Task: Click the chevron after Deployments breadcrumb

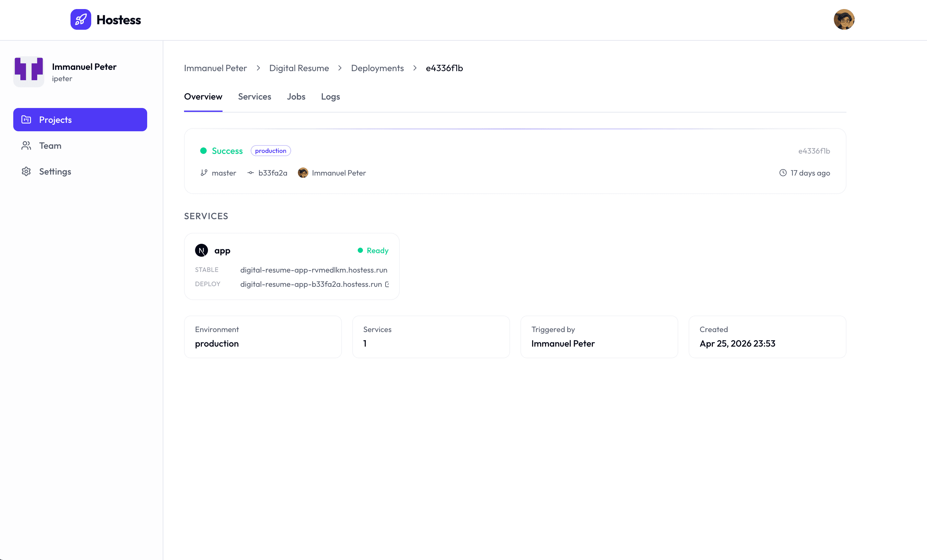Action: (415, 68)
